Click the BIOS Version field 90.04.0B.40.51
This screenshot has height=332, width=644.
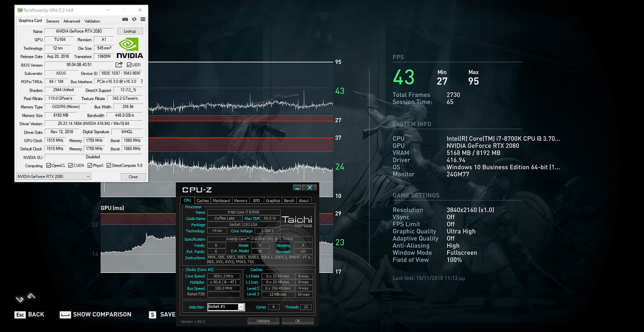(79, 65)
